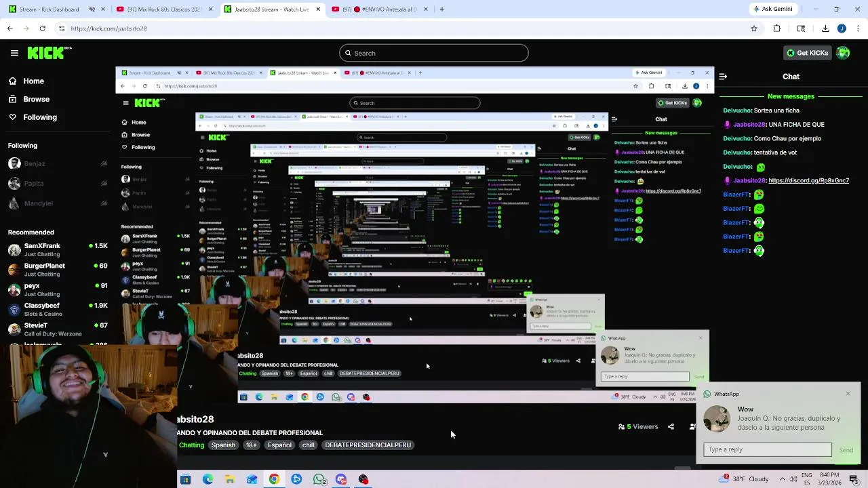The image size is (868, 488).
Task: Open Chrome from the taskbar
Action: [x=274, y=480]
